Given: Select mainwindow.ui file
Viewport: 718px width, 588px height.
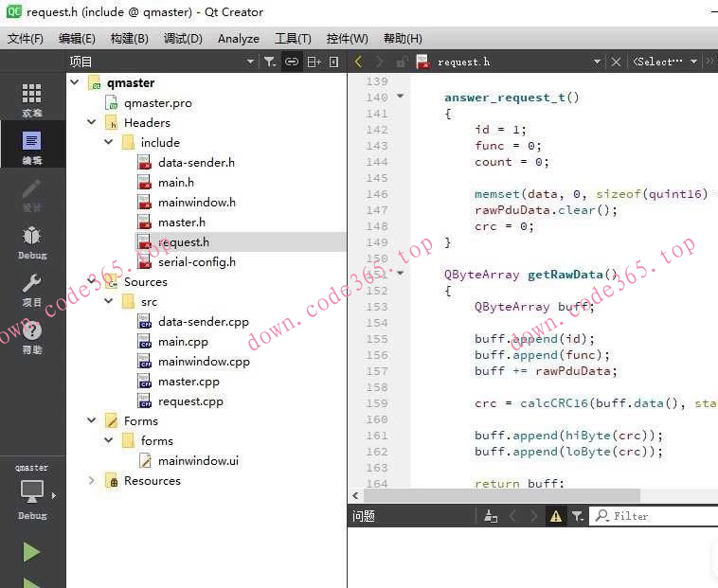Looking at the screenshot, I should click(x=198, y=461).
